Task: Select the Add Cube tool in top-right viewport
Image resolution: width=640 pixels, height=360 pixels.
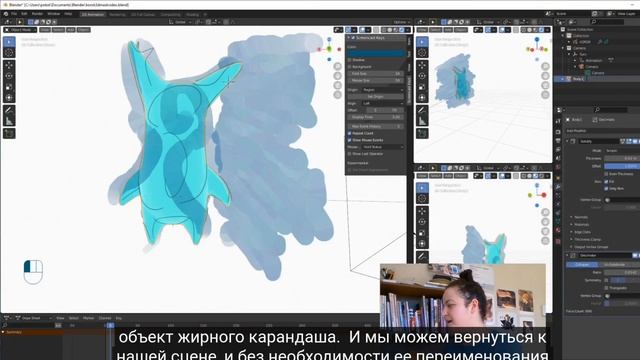Action: pyautogui.click(x=422, y=133)
